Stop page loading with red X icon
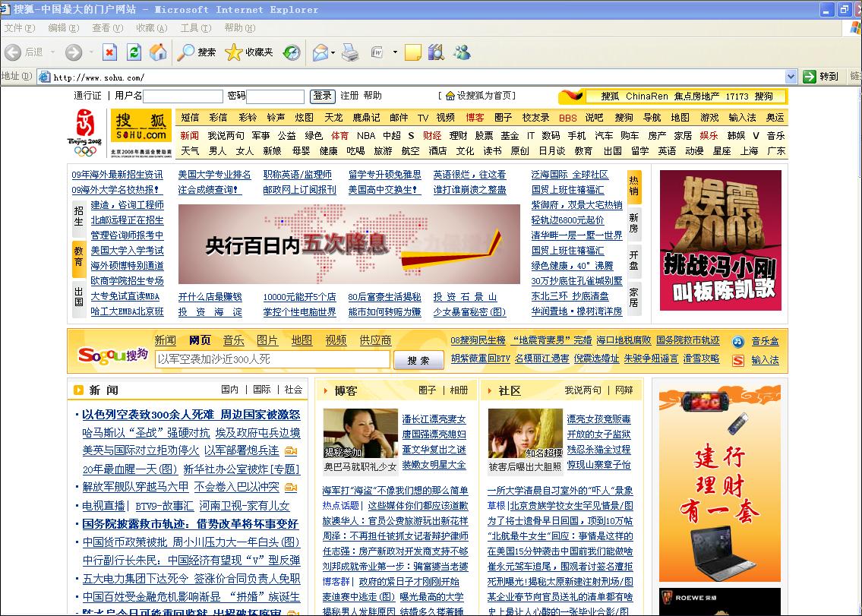The height and width of the screenshot is (616, 862). click(110, 52)
